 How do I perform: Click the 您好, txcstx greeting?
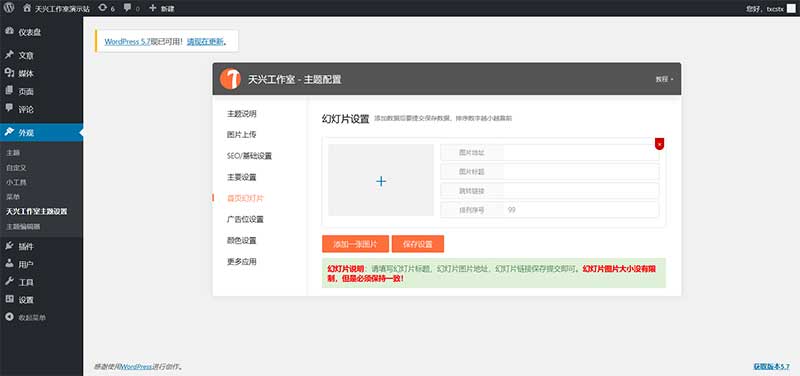click(x=764, y=9)
